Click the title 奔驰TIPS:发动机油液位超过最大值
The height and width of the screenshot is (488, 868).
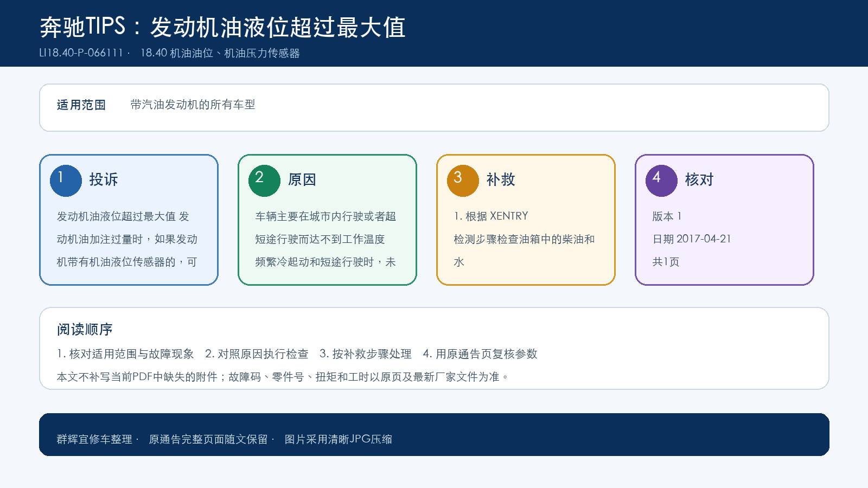tap(222, 27)
